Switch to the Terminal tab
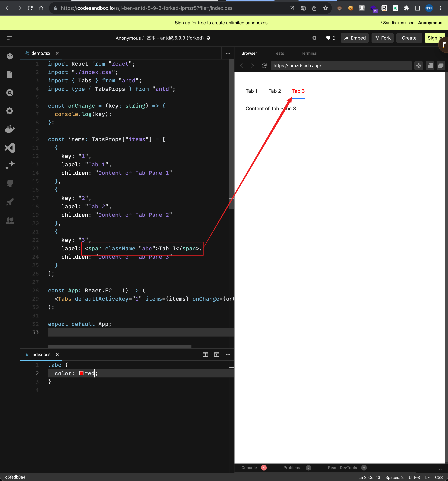The width and height of the screenshot is (448, 481). [309, 53]
